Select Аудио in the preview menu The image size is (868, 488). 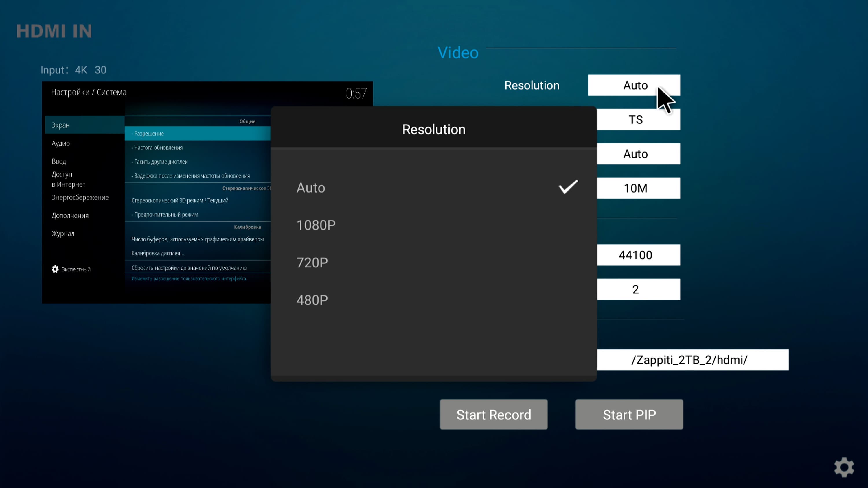61,143
